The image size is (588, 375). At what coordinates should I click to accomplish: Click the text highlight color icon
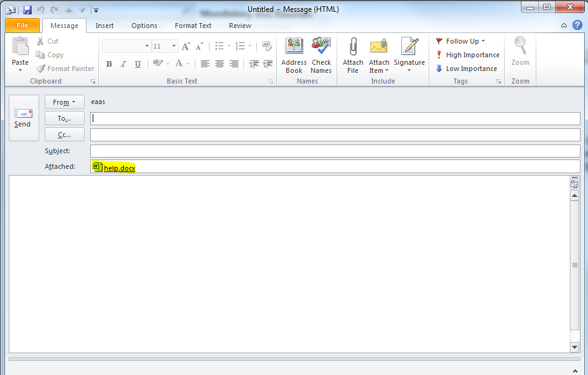point(157,64)
